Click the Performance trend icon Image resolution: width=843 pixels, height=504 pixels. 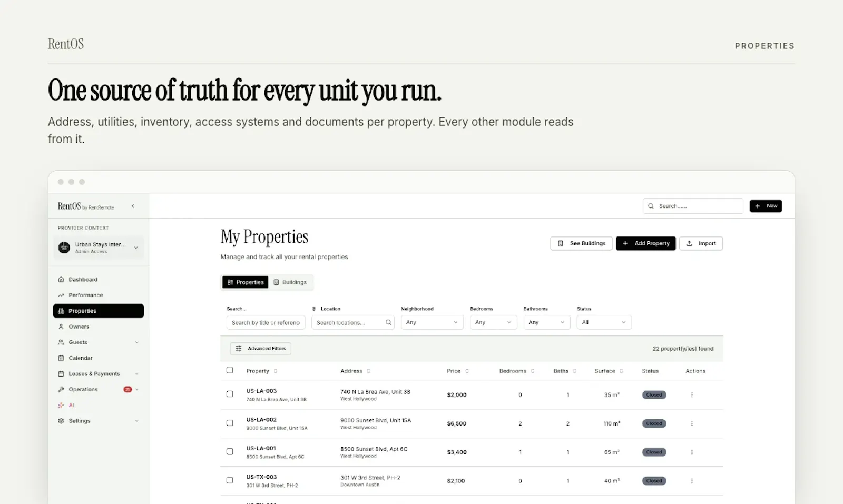click(61, 295)
